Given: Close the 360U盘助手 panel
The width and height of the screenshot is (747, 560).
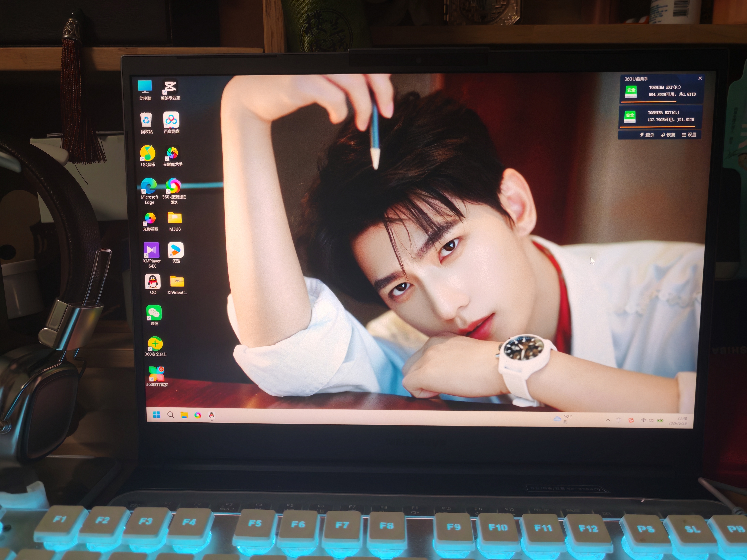Looking at the screenshot, I should click(700, 78).
